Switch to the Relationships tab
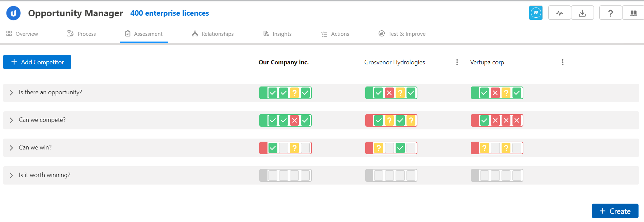The width and height of the screenshot is (644, 222). tap(213, 34)
